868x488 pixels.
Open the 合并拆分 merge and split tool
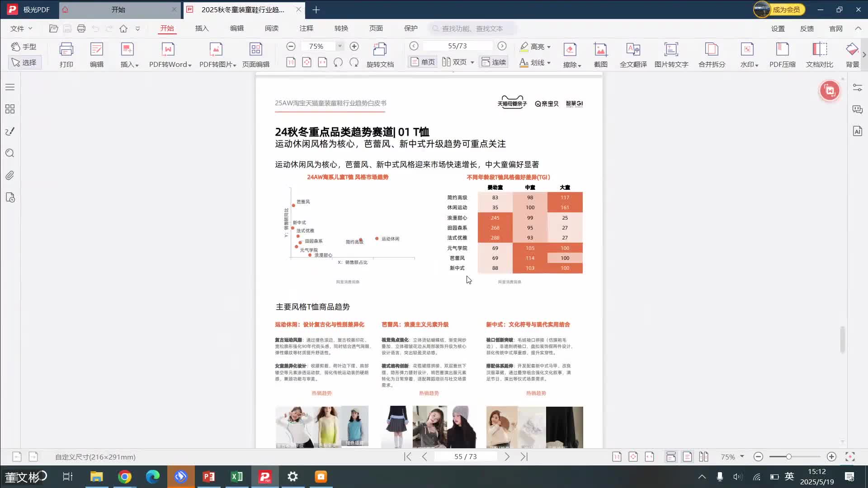tap(711, 53)
